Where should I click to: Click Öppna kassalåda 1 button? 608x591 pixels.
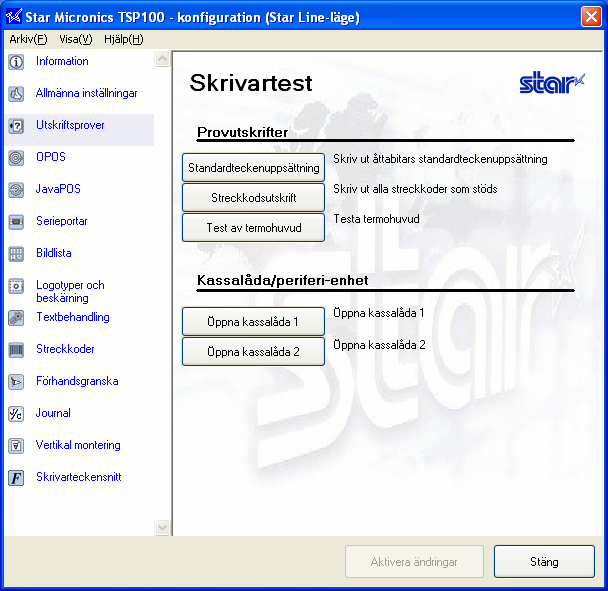(x=253, y=321)
